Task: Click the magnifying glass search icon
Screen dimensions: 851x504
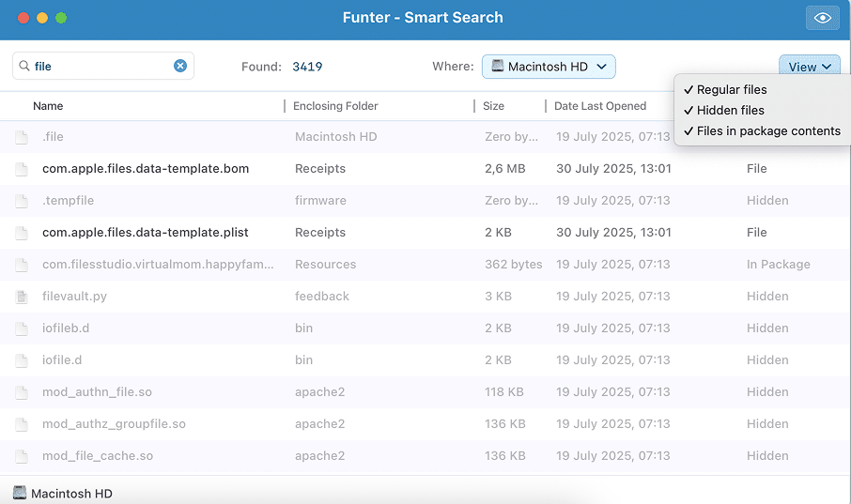Action: 23,66
